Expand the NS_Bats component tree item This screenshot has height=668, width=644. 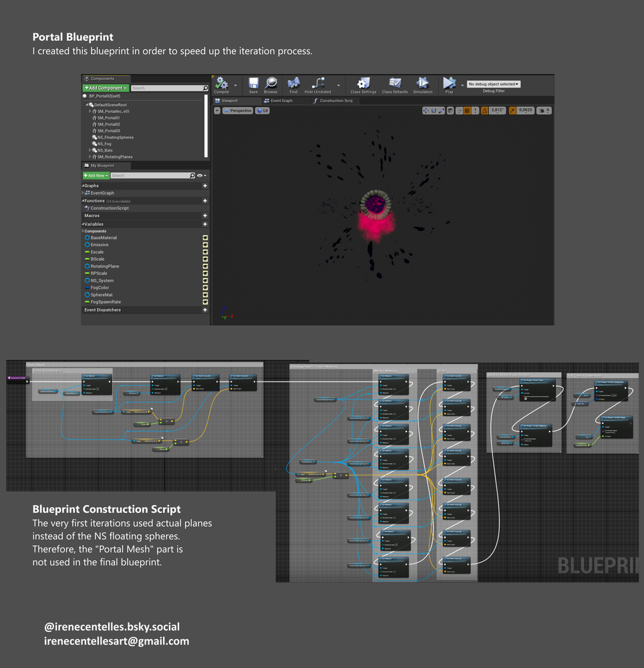click(x=90, y=150)
